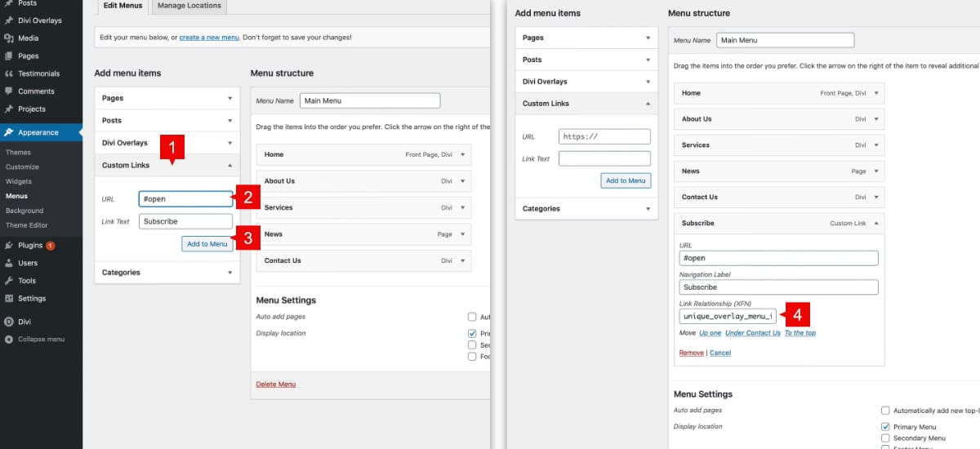Click the Link Relationship (XFN) field
Viewport: 980px width, 449px height.
(728, 316)
